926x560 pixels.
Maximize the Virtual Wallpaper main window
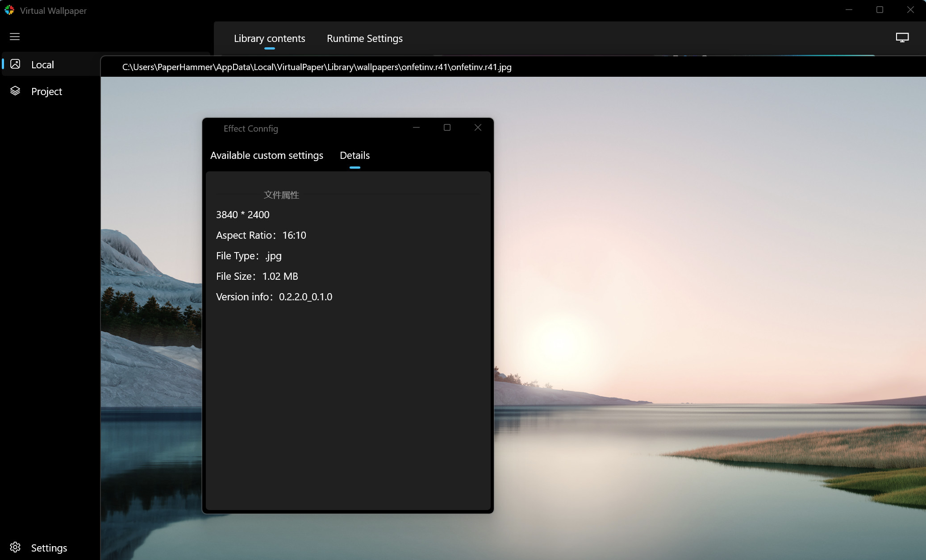pos(880,10)
